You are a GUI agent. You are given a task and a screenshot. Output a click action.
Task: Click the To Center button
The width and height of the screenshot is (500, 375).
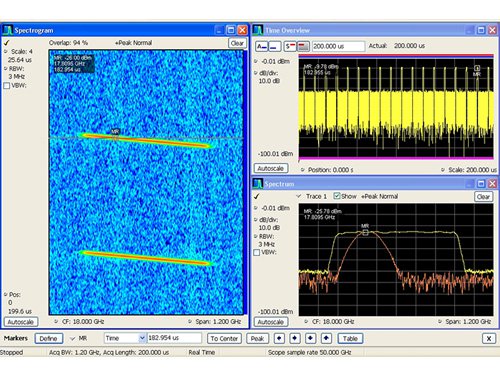tap(224, 338)
